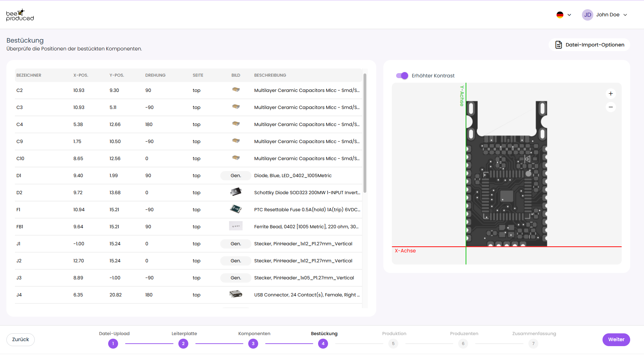
Task: Click the D2 Schottky diode image
Action: pos(236,192)
